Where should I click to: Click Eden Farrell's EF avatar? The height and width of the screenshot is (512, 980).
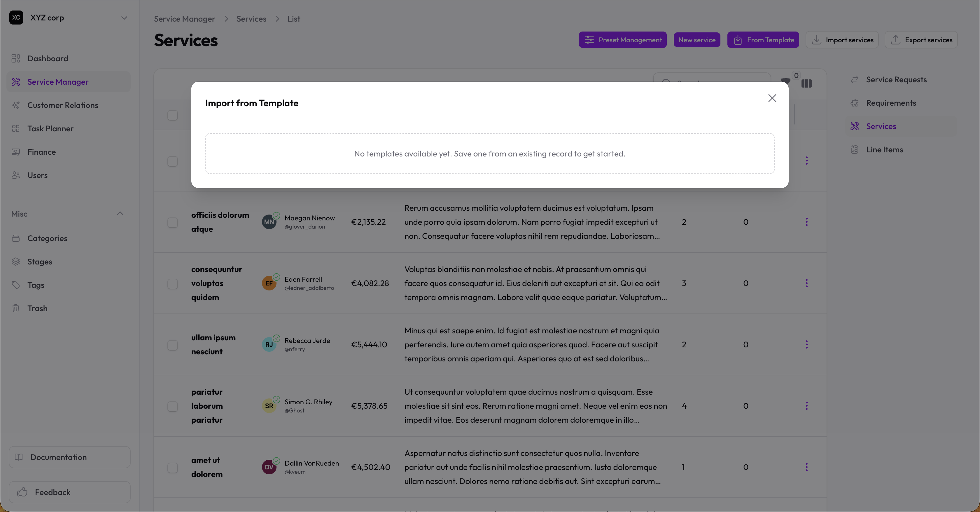[x=269, y=283]
